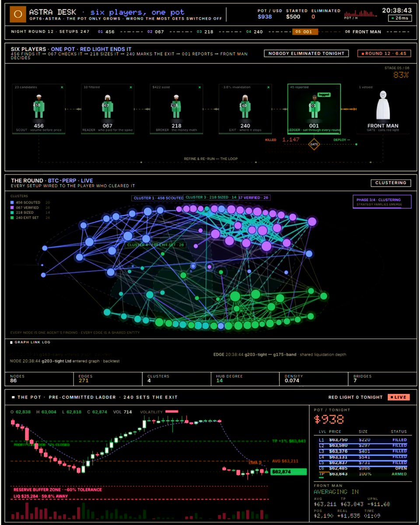420x525 pixels.
Task: Select ladder row L6 with OPEN status
Action: (x=363, y=468)
